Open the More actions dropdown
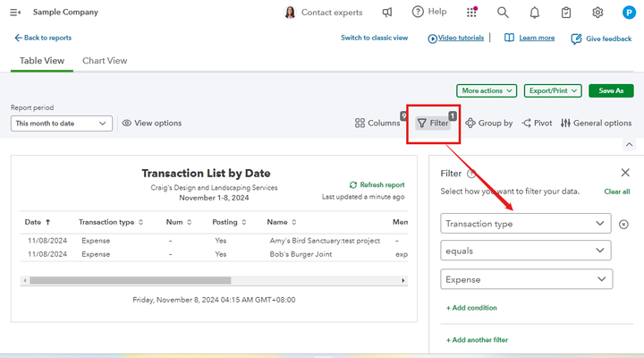Screen dimensions: 644x358 coord(487,90)
